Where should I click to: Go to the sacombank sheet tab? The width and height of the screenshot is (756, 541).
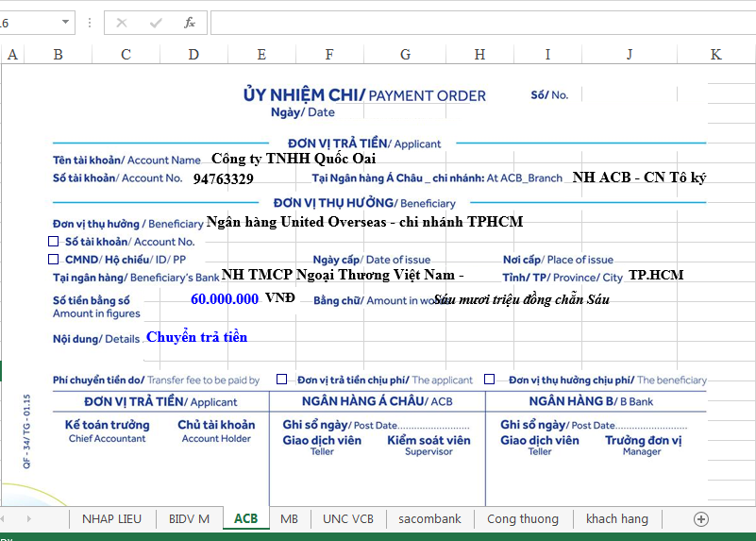429,518
